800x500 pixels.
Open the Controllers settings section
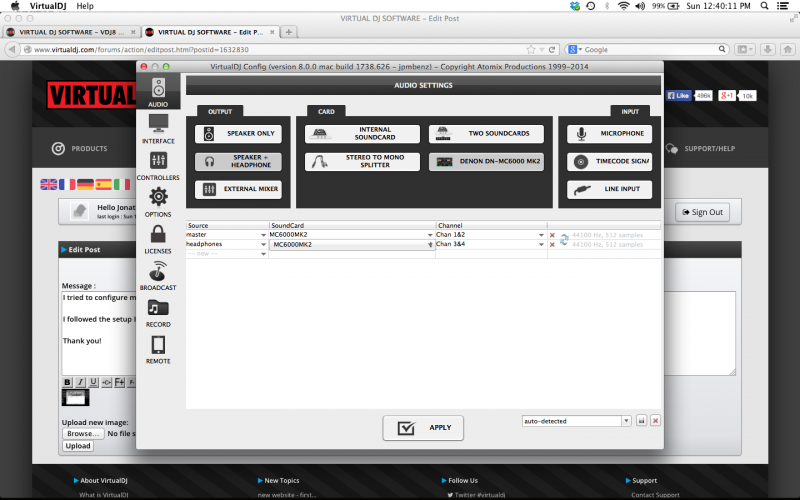[158, 165]
